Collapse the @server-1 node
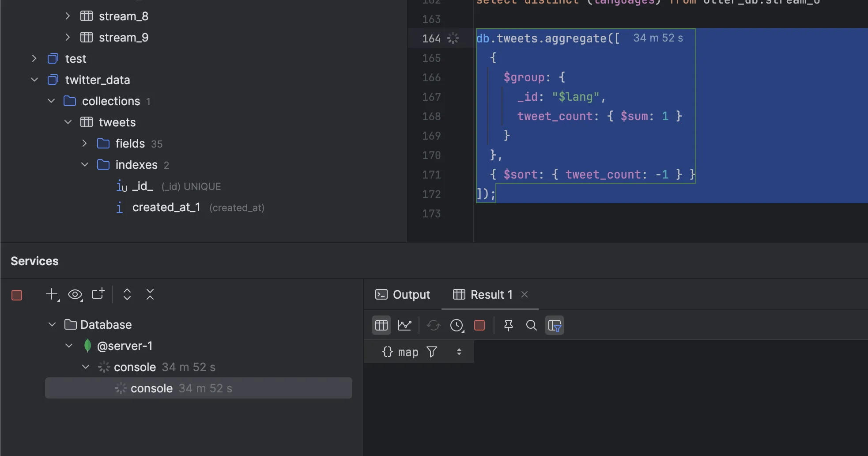The height and width of the screenshot is (456, 868). click(x=69, y=346)
